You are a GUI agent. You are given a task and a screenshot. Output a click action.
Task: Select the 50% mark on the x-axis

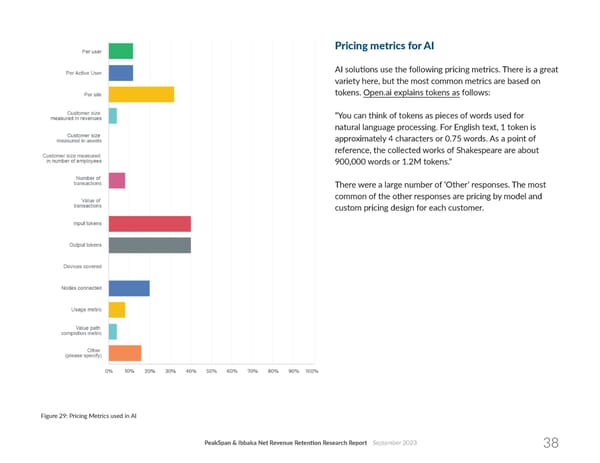(x=211, y=371)
